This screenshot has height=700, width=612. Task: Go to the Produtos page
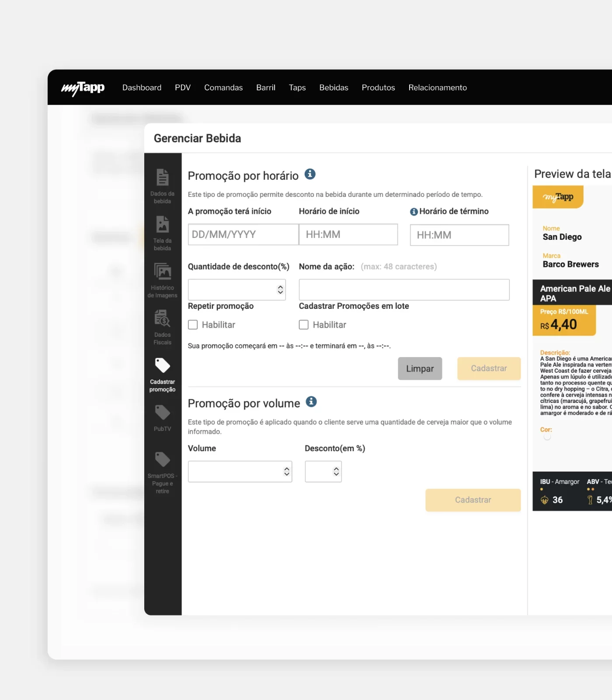tap(378, 87)
